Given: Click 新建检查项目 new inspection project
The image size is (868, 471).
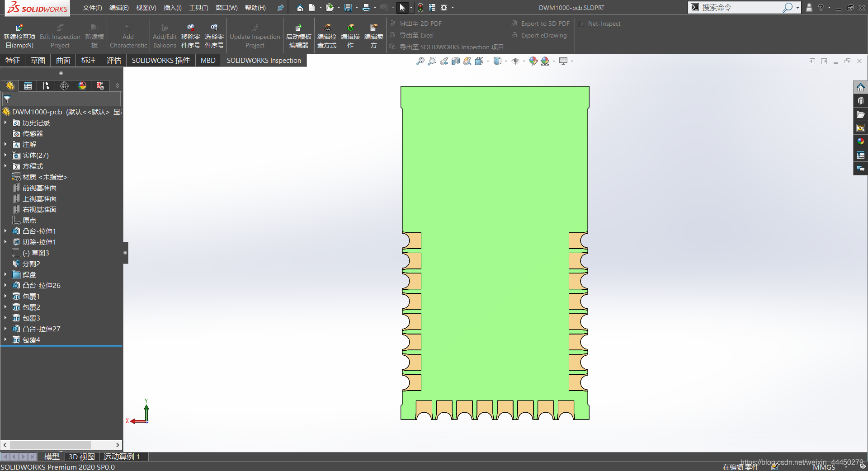Looking at the screenshot, I should [x=19, y=37].
